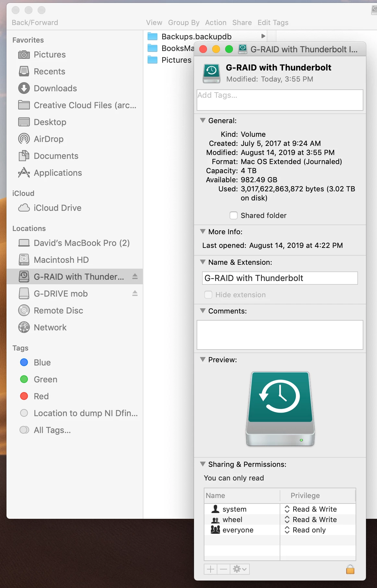Open Network in the sidebar
The image size is (377, 588).
[x=75, y=327]
